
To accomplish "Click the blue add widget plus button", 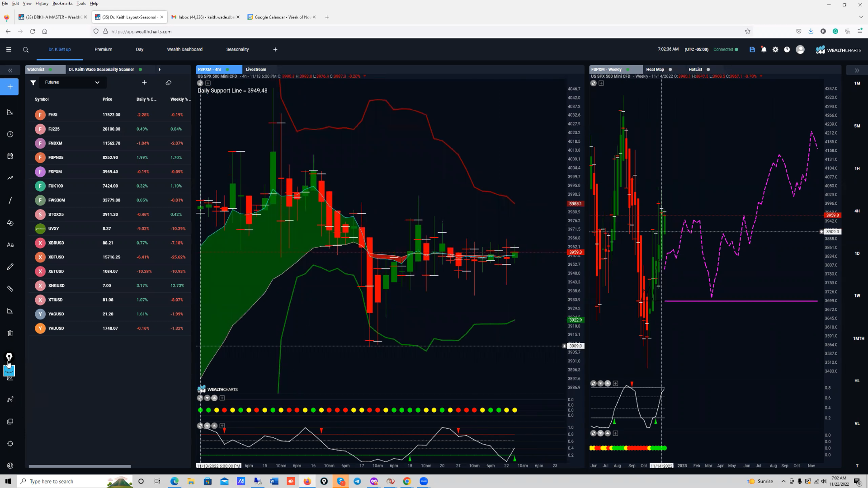I will coord(10,87).
